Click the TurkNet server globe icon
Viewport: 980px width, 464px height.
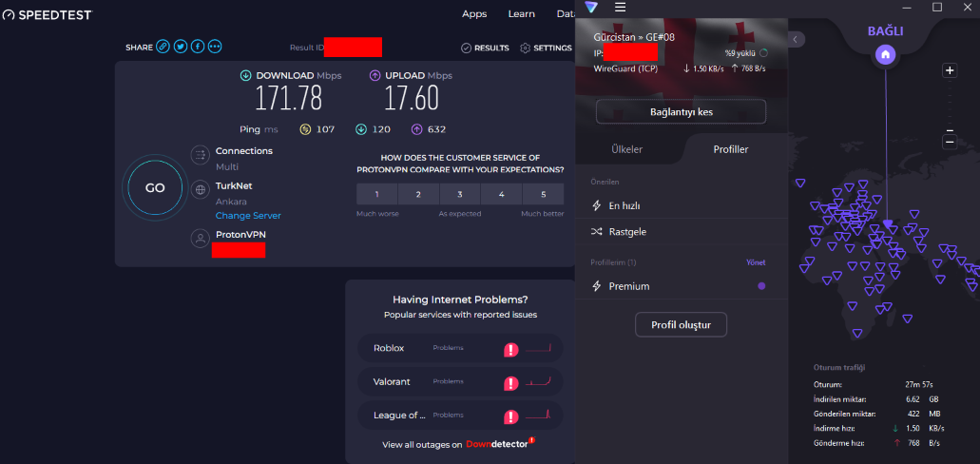point(200,189)
